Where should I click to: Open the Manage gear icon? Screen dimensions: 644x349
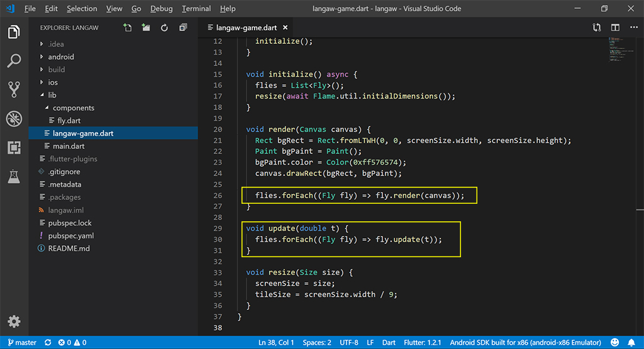(14, 321)
